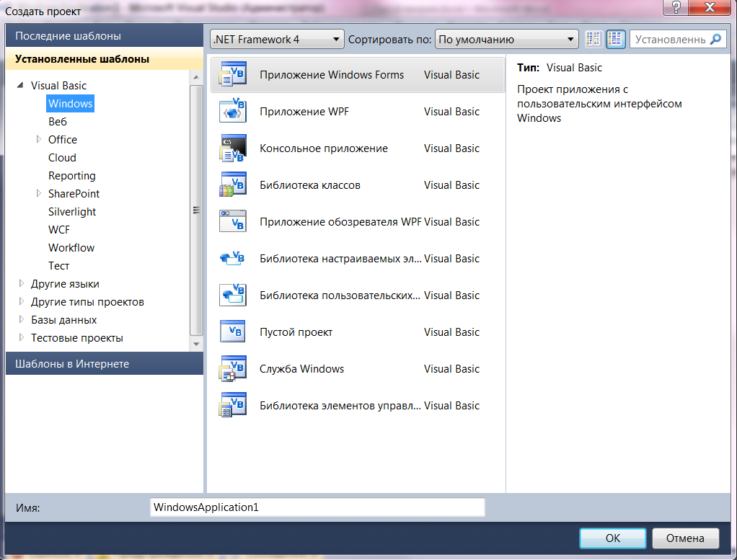Image resolution: width=737 pixels, height=560 pixels.
Task: Click the category tree scrollbar thumb
Action: [196, 210]
